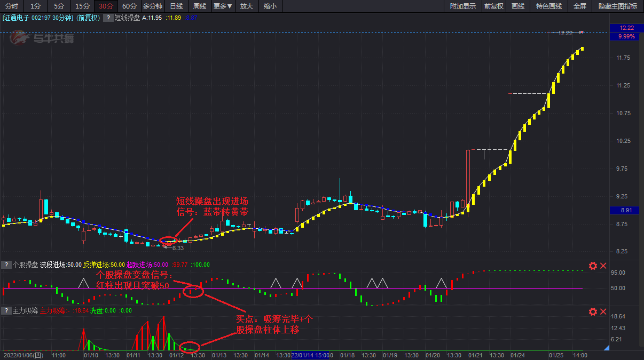Click the 主力吸筹 indicator name

[x=25, y=310]
